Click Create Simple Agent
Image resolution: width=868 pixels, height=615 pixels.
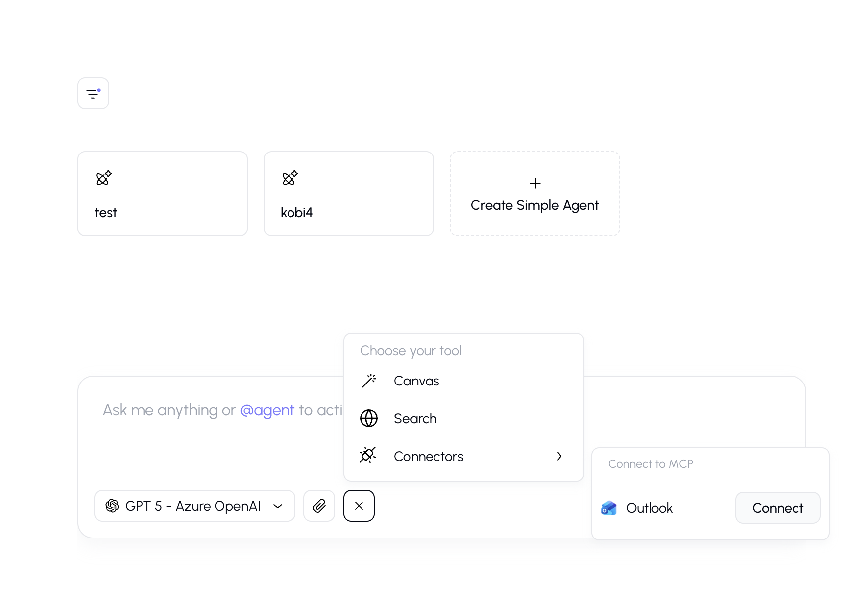point(535,205)
